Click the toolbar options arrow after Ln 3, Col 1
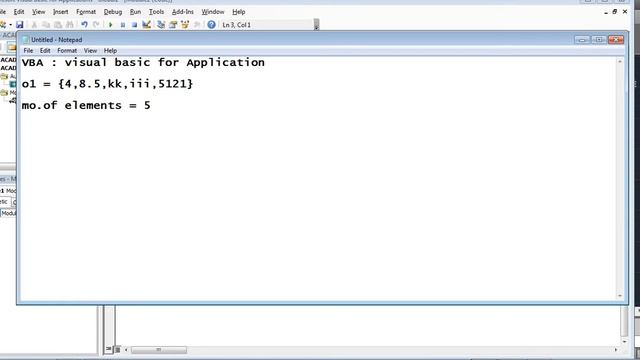The width and height of the screenshot is (640, 360). [316, 25]
